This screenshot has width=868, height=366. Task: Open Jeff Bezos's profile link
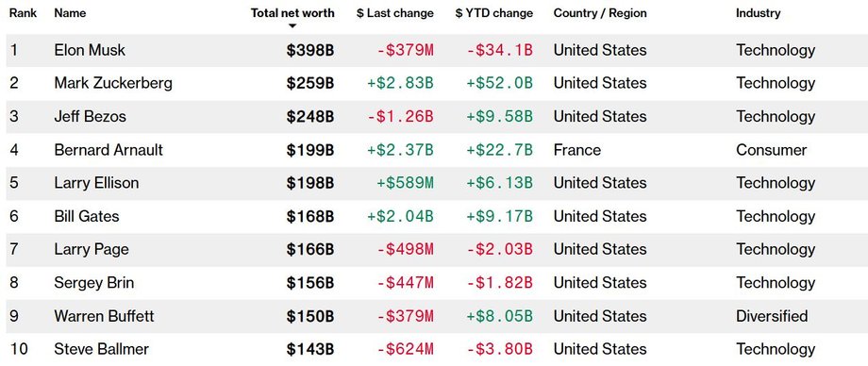[91, 117]
